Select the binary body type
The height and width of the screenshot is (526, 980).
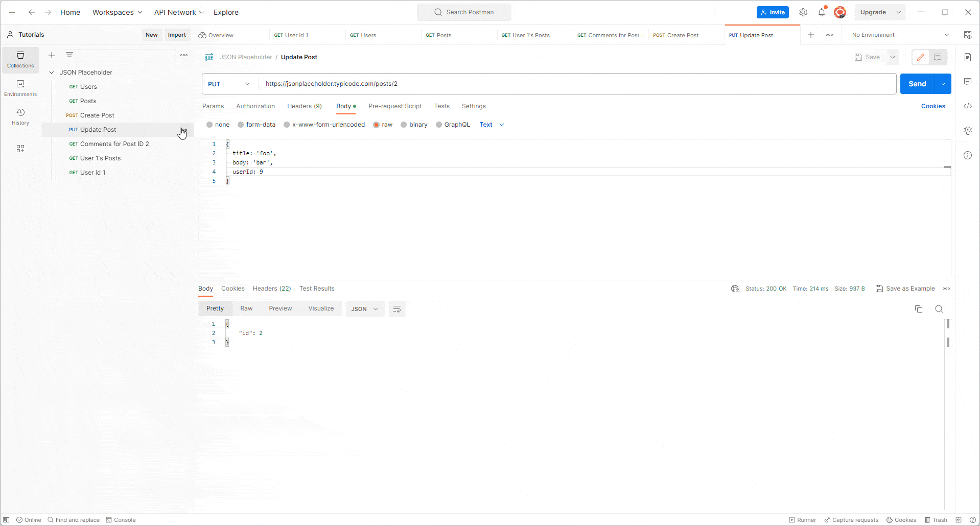point(404,125)
